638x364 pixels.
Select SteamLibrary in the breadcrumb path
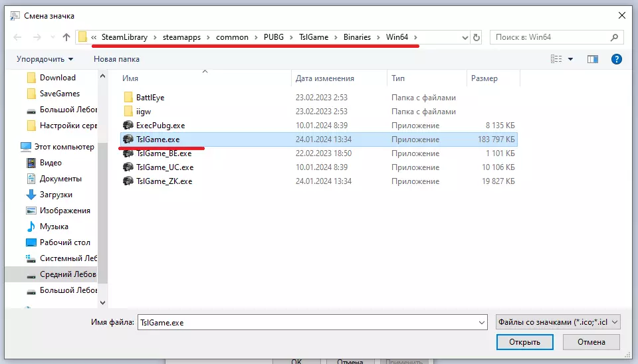pyautogui.click(x=124, y=37)
